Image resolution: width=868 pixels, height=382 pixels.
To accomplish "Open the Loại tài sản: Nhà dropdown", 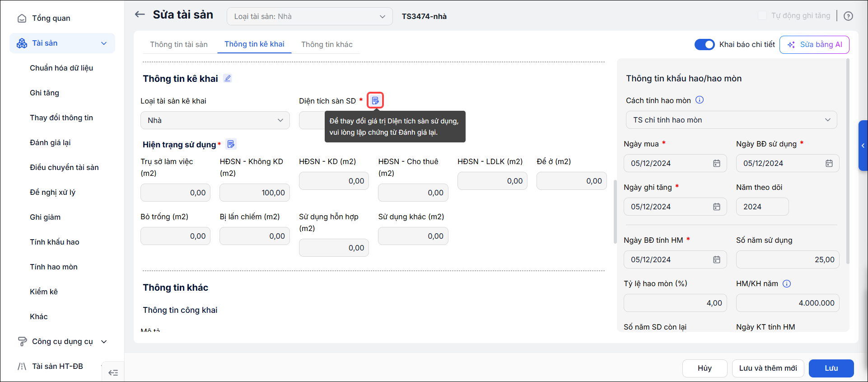I will [310, 16].
